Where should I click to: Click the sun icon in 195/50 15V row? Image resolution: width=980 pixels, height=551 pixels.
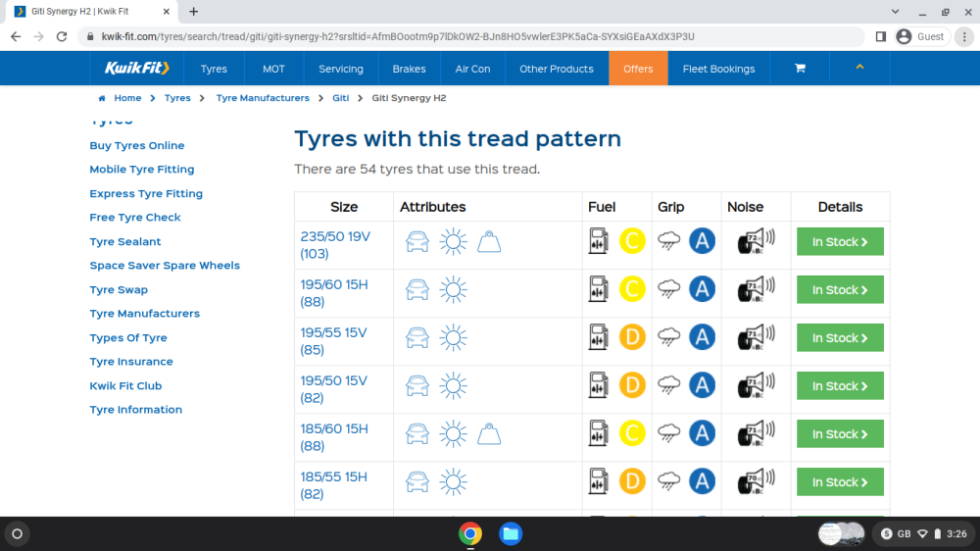pyautogui.click(x=453, y=386)
